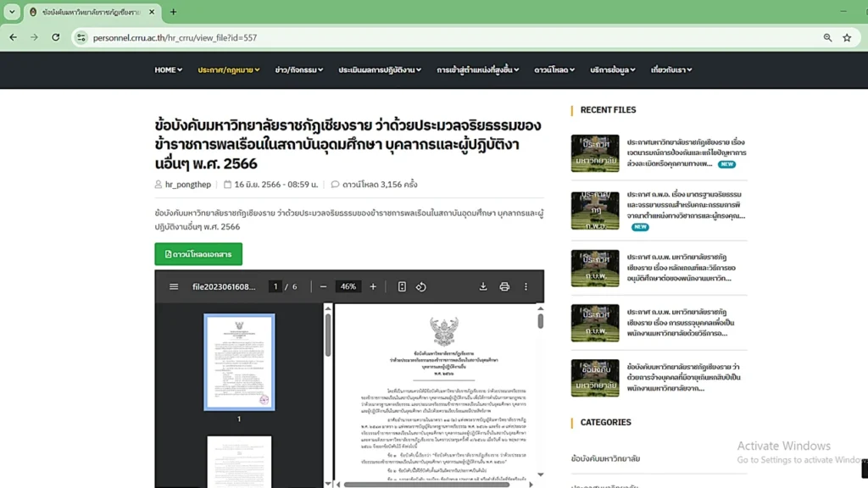View site information icon in address bar
Viewport: 868px width, 488px height.
81,37
